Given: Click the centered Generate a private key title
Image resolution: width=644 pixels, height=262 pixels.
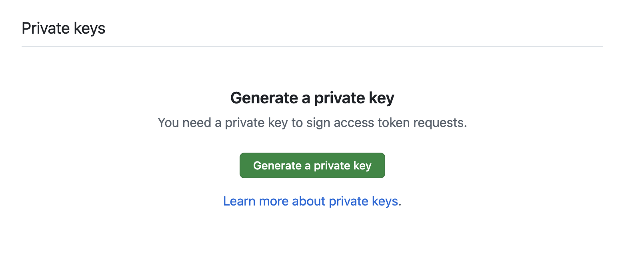Looking at the screenshot, I should click(x=312, y=98).
